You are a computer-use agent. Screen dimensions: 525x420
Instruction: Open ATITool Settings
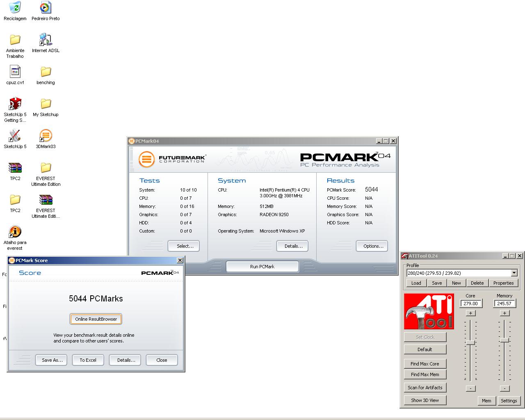pos(509,401)
